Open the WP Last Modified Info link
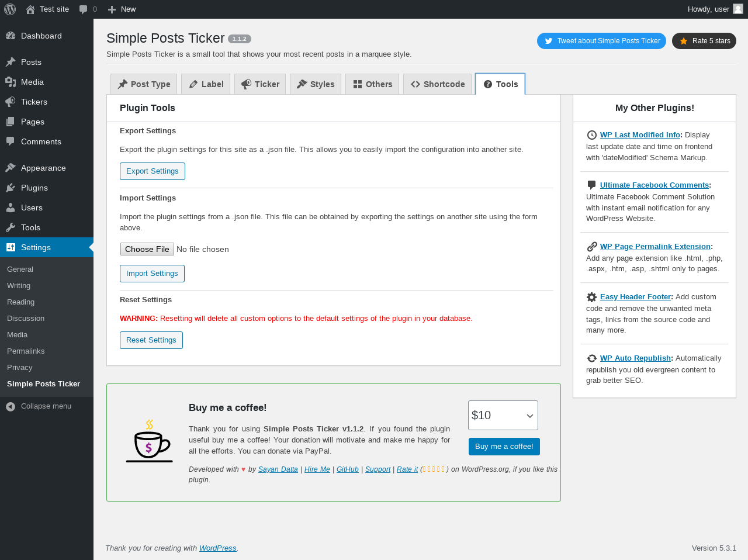 tap(640, 135)
